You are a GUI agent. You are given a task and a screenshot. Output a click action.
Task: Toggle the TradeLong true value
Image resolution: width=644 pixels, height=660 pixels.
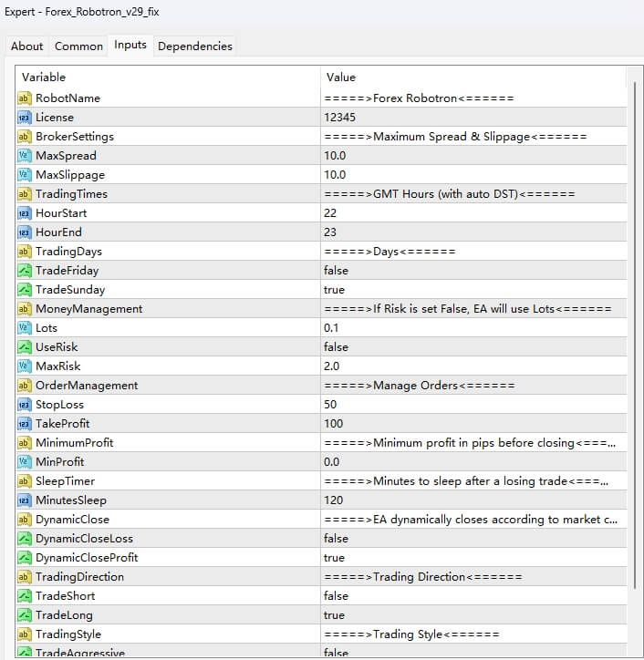pos(334,615)
